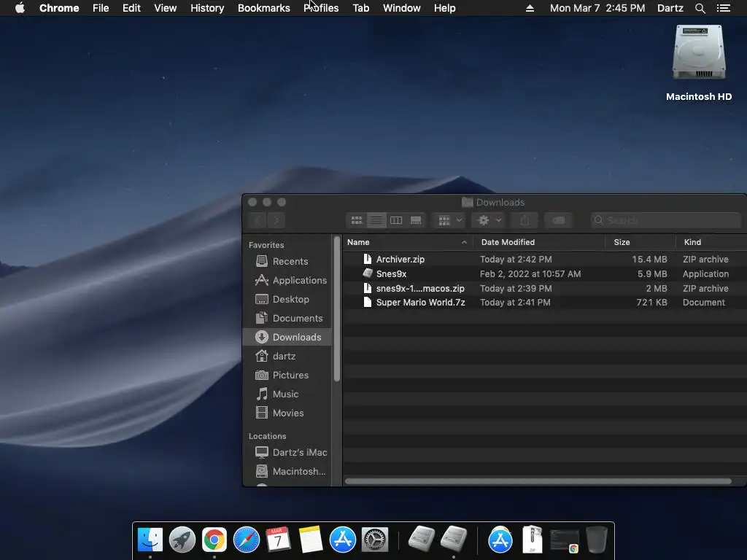
Task: Go back in Finder history
Action: pyautogui.click(x=258, y=220)
